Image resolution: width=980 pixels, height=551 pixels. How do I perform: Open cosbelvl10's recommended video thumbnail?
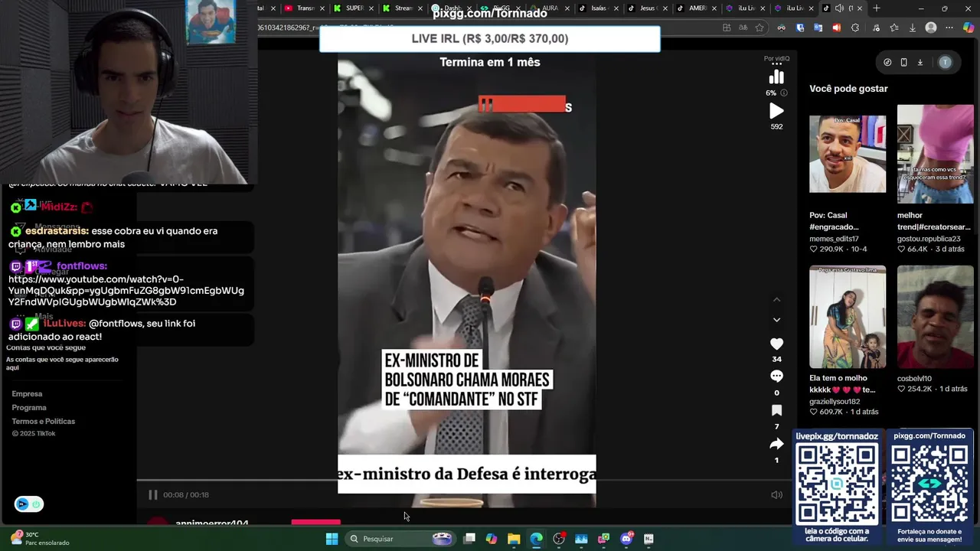tap(936, 317)
